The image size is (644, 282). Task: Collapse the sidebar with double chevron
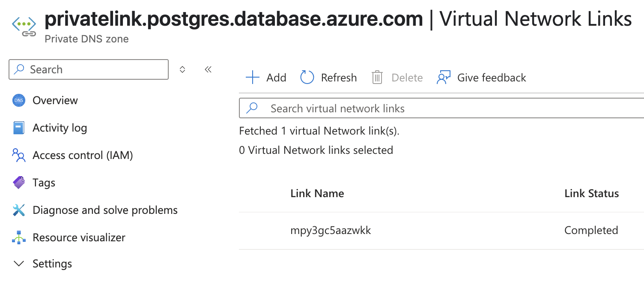[x=208, y=69]
